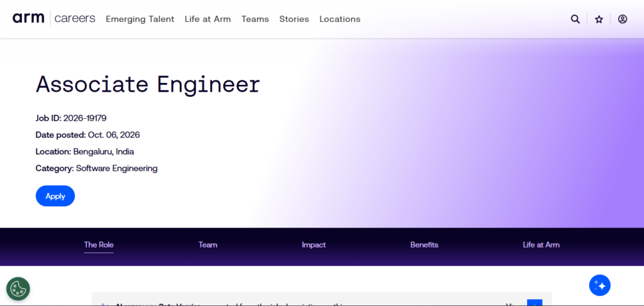Viewport: 644px width, 306px height.
Task: Open the Locations navigation item
Action: 340,19
